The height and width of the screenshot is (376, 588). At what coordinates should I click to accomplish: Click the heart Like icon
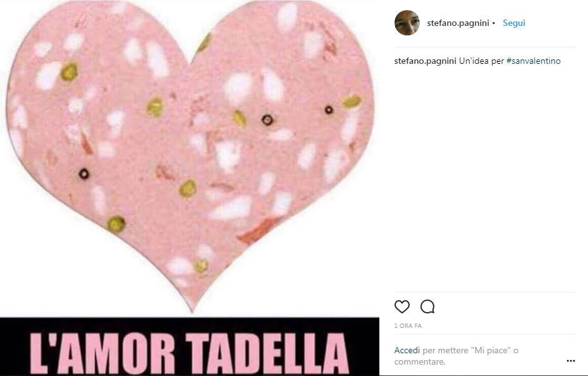[402, 306]
